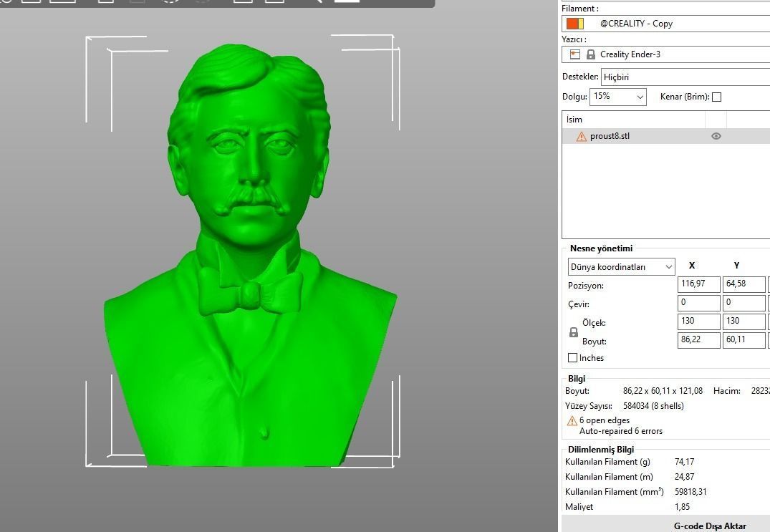The width and height of the screenshot is (770, 532).
Task: Click the 'Nesne yönetimi' section heading
Action: click(x=601, y=248)
